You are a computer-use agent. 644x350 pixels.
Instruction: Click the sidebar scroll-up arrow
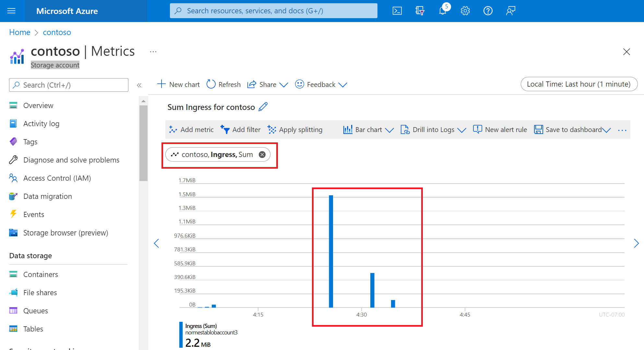(x=143, y=101)
